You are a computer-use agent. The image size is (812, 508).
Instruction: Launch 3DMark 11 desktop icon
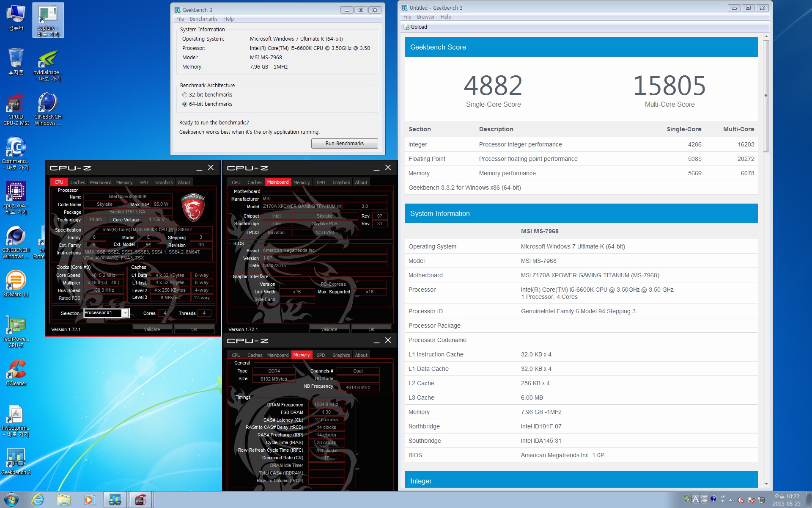pyautogui.click(x=16, y=284)
